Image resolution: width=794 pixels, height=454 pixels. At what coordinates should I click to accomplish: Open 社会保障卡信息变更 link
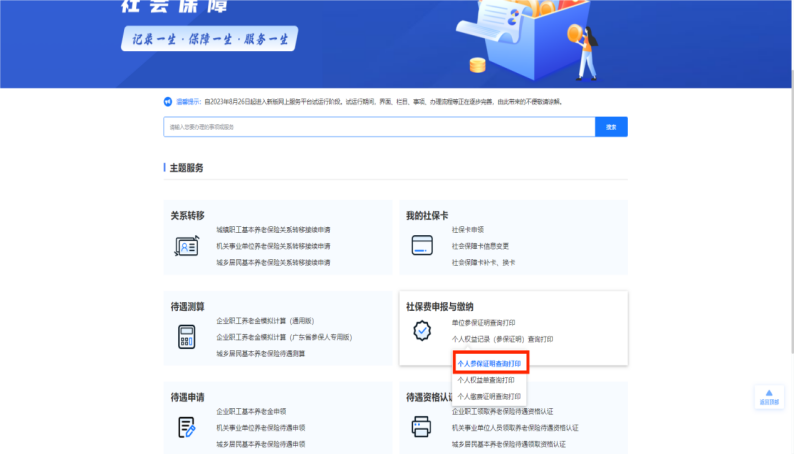click(x=480, y=246)
